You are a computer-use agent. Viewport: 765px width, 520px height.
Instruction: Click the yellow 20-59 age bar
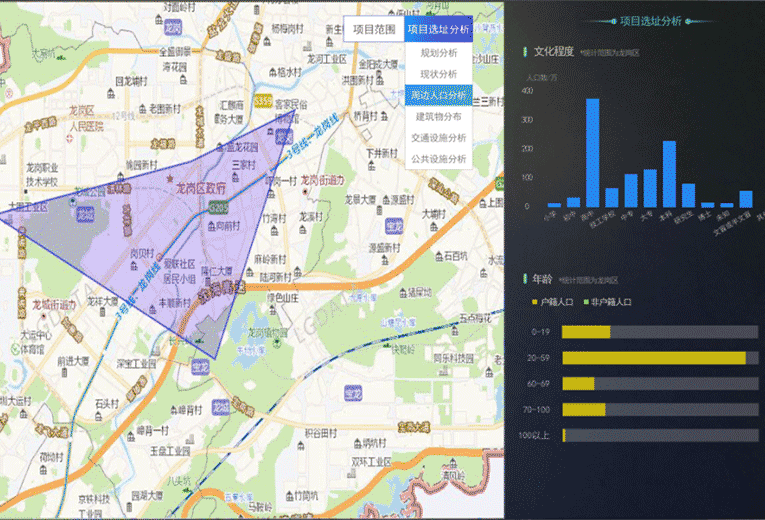coord(654,358)
